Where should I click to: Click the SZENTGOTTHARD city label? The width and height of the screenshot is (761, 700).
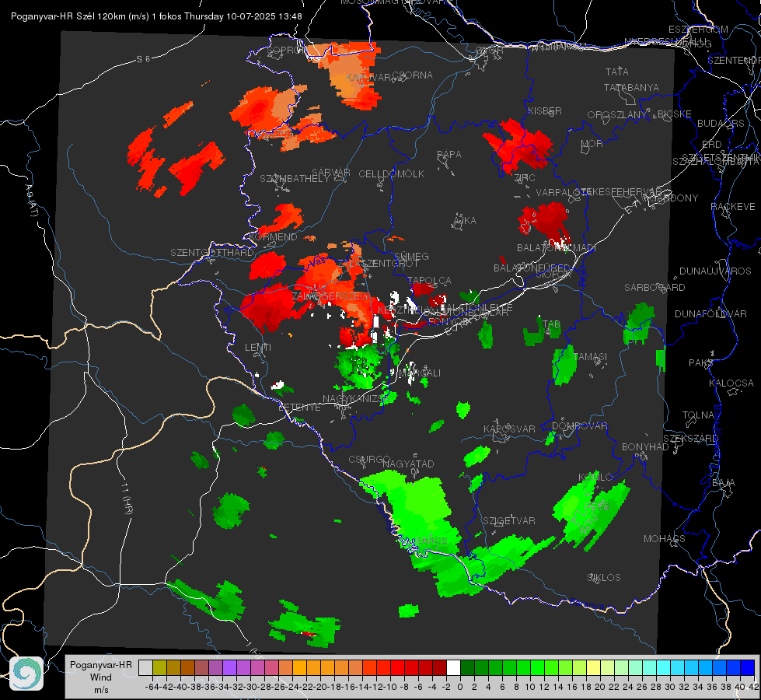212,253
